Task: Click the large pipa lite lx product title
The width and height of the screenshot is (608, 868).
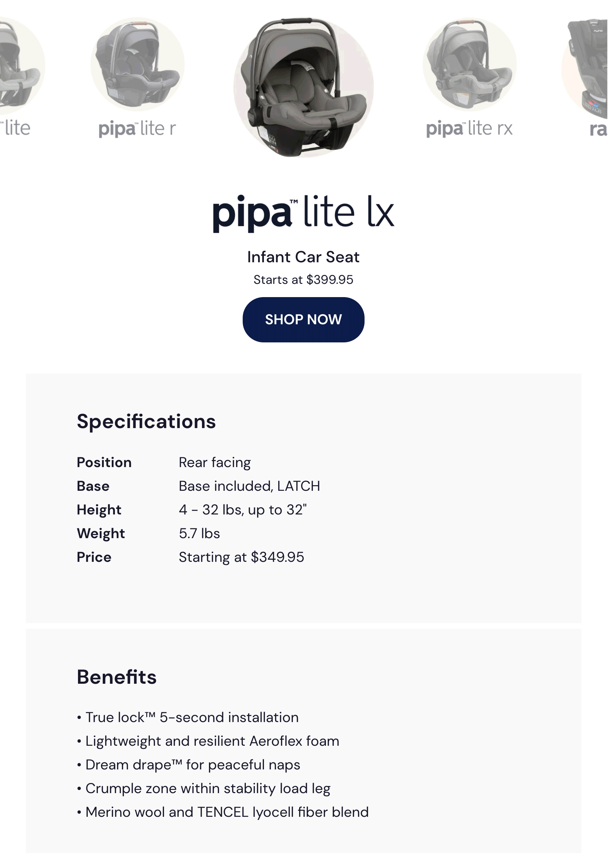Action: [303, 212]
